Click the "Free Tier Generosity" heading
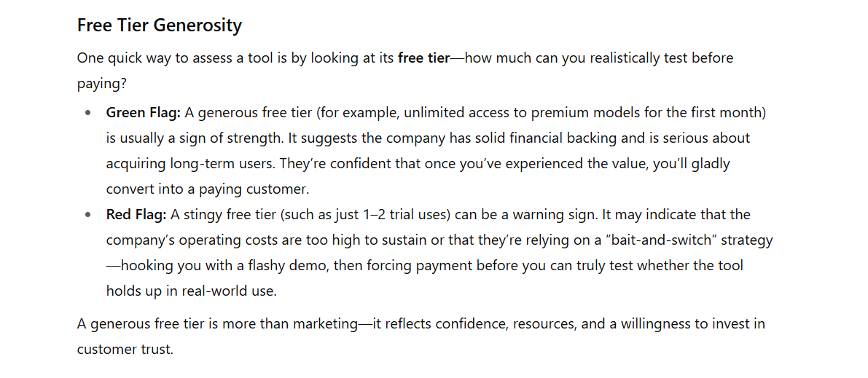The image size is (868, 378). 160,25
